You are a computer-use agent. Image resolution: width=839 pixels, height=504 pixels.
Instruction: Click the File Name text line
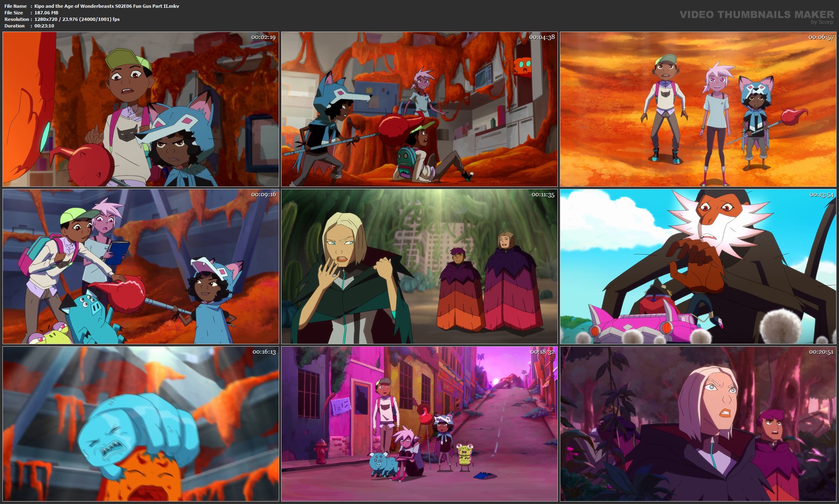(92, 6)
